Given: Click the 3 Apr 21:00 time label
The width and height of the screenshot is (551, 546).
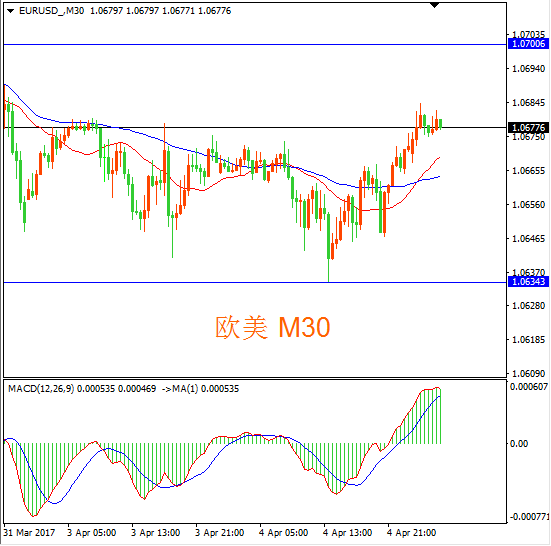Looking at the screenshot, I should coord(219,533).
